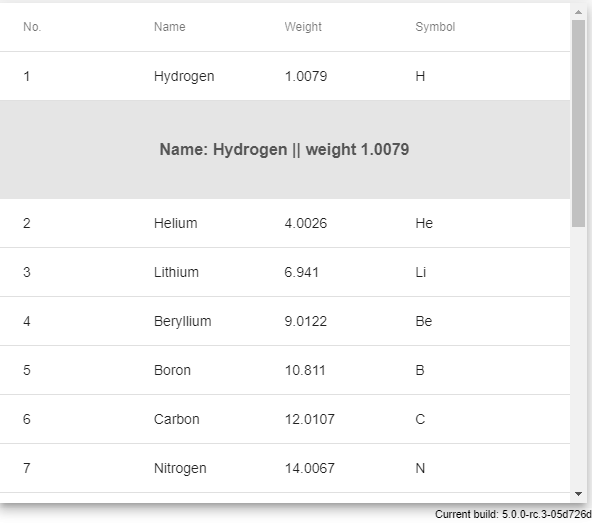Click number cell '2' of Helium row
This screenshot has width=592, height=524.
pos(26,223)
